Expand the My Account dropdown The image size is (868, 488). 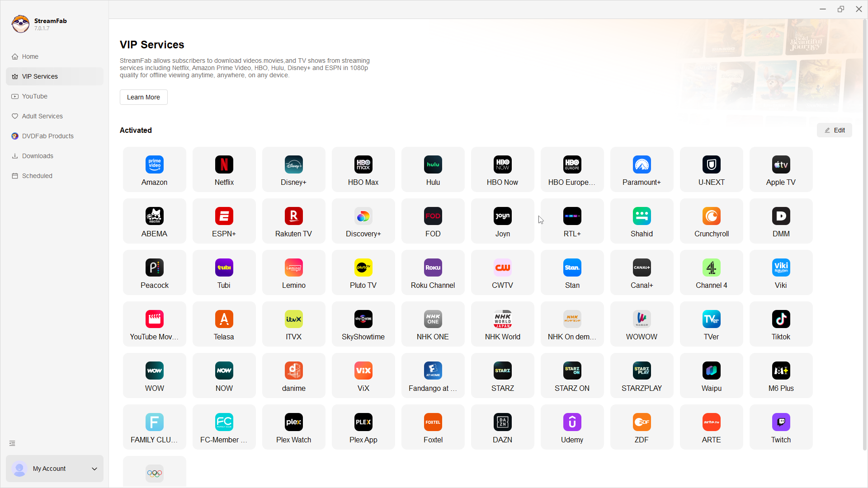tap(54, 469)
